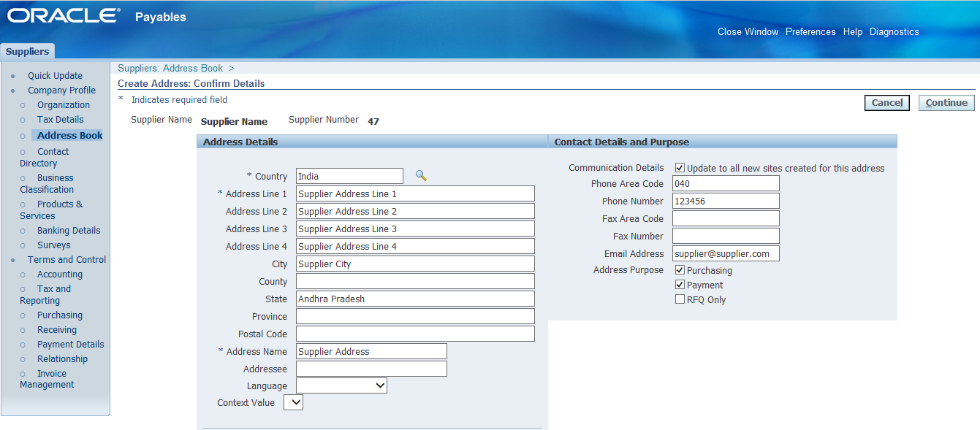Open the Language dropdown

tap(341, 385)
